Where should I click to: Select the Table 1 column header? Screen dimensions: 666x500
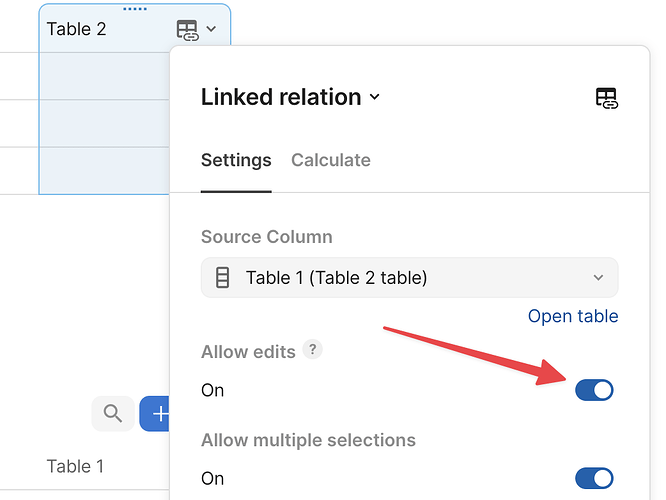click(76, 466)
